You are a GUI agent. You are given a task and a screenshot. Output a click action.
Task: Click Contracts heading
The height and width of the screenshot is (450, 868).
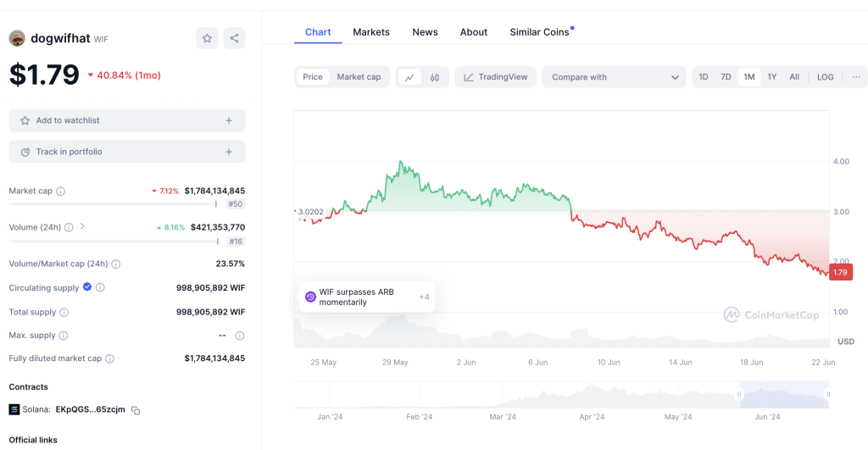28,387
